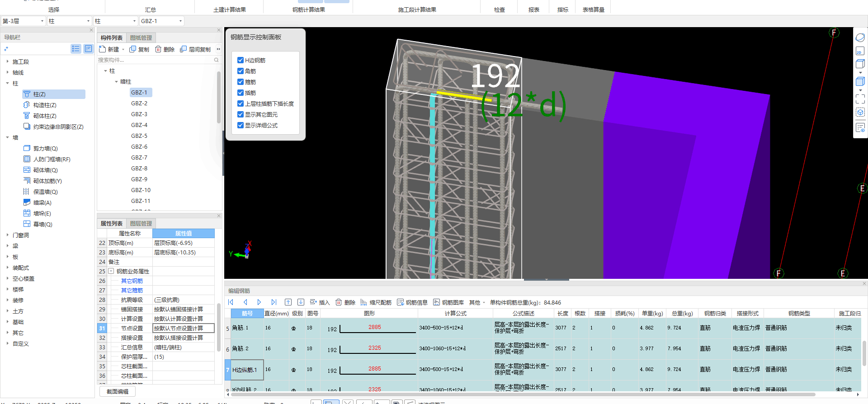Click the dashed fit-to-screen frame icon

[x=860, y=99]
